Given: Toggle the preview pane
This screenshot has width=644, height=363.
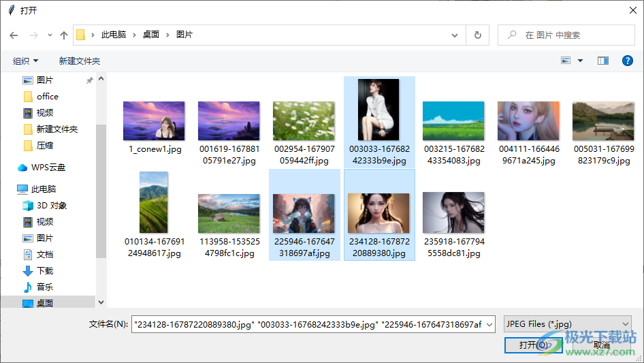Looking at the screenshot, I should pos(603,61).
